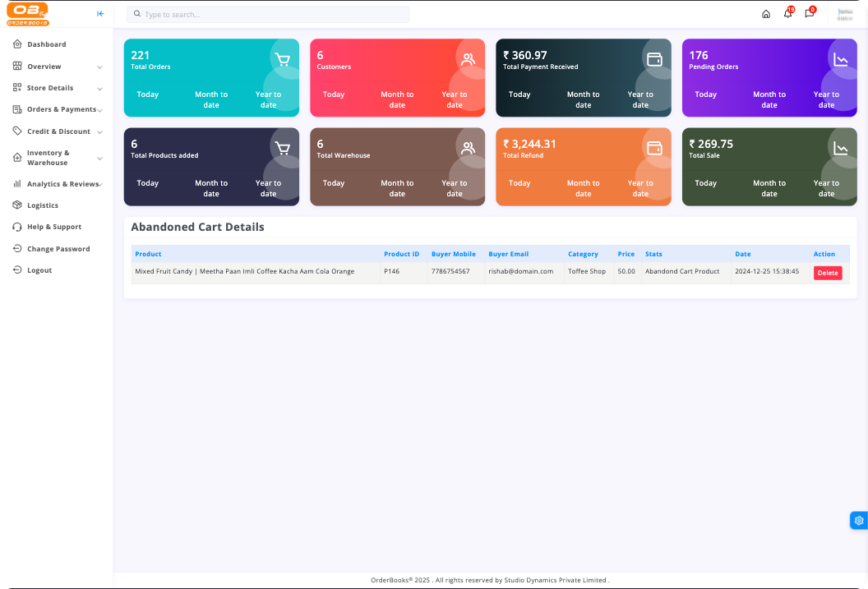Click the home icon in top bar
Image resolution: width=868 pixels, height=589 pixels.
[766, 14]
